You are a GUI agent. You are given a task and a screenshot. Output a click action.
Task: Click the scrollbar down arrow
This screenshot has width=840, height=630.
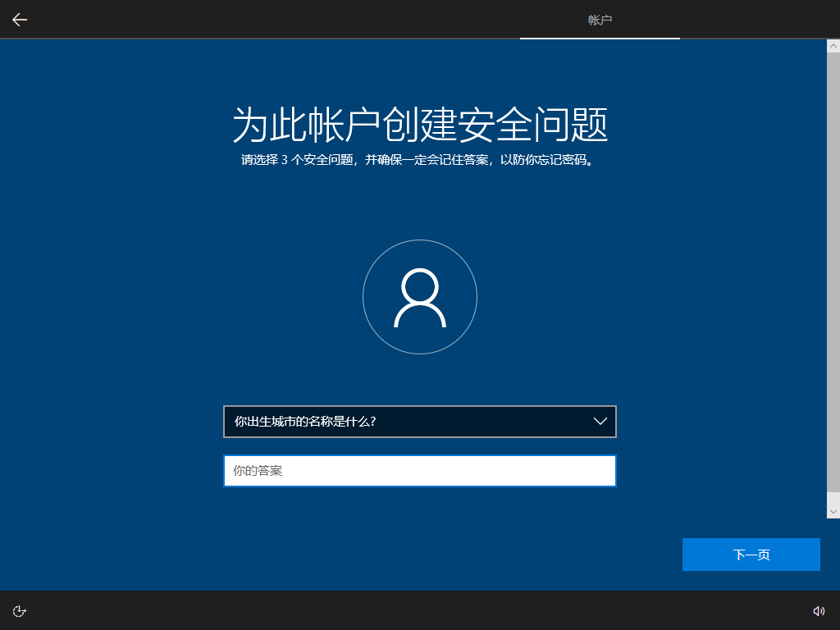click(x=833, y=512)
